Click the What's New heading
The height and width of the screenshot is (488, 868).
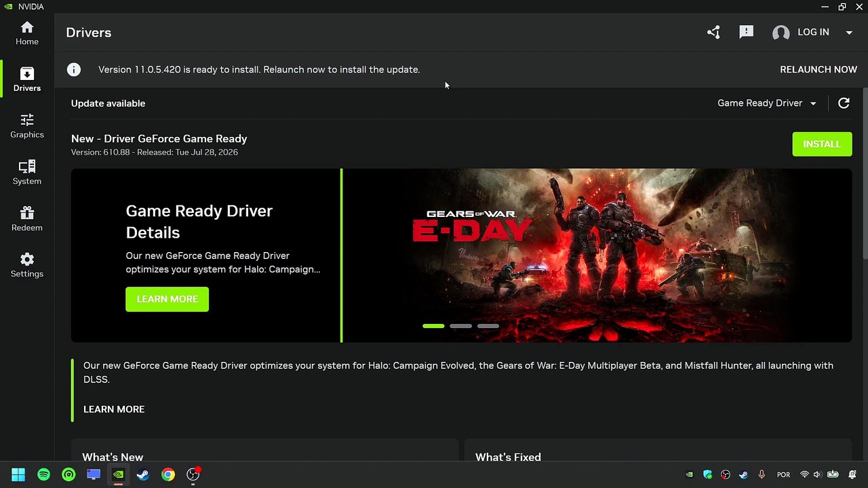113,457
